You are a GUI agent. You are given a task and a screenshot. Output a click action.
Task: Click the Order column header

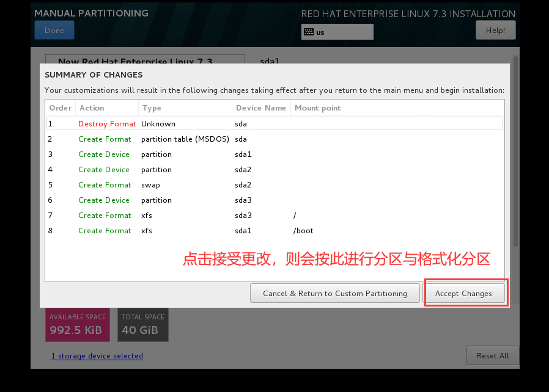pyautogui.click(x=61, y=107)
